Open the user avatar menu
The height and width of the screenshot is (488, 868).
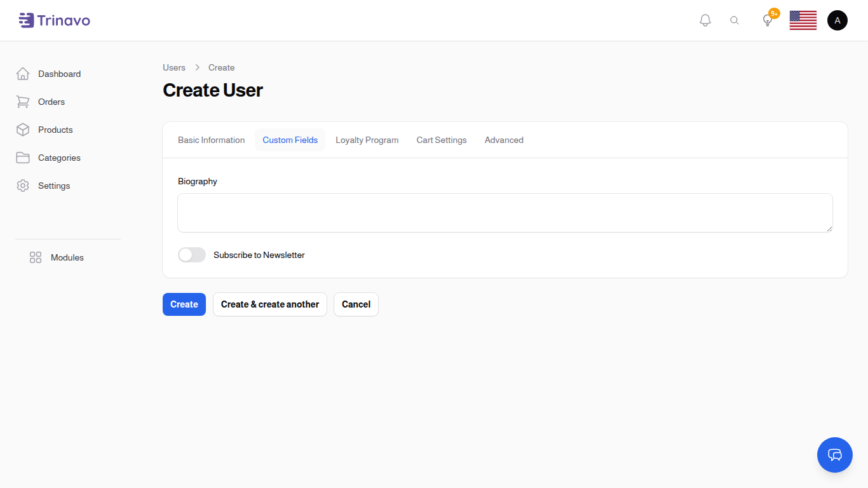(x=837, y=20)
